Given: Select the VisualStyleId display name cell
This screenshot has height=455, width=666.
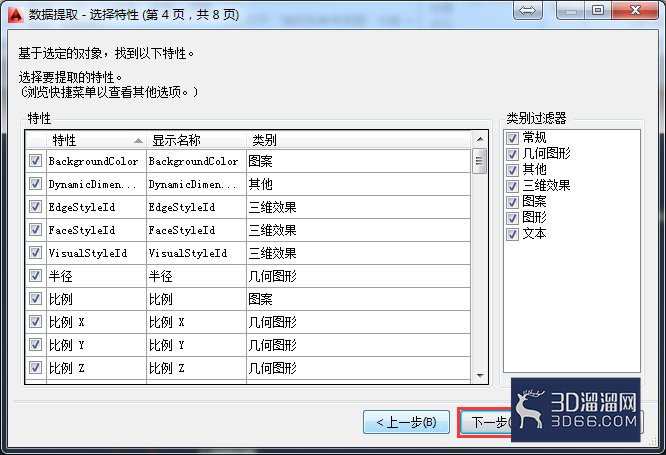Looking at the screenshot, I should 196,253.
